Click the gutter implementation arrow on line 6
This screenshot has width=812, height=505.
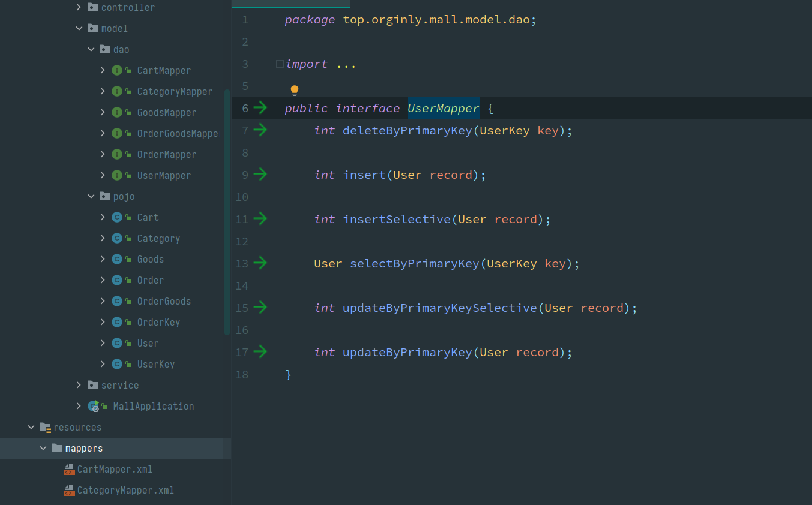tap(260, 108)
